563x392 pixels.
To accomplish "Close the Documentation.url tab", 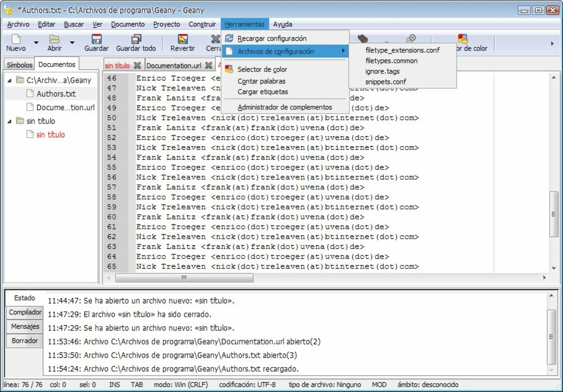I will [208, 65].
